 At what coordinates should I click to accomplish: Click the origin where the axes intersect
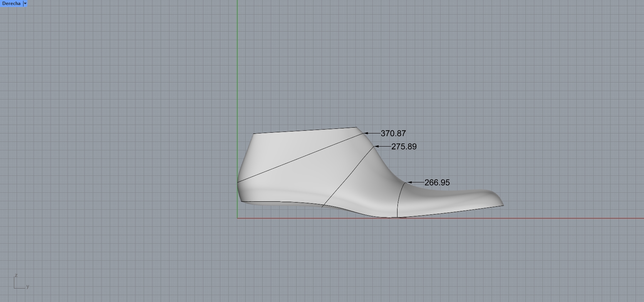coord(237,218)
